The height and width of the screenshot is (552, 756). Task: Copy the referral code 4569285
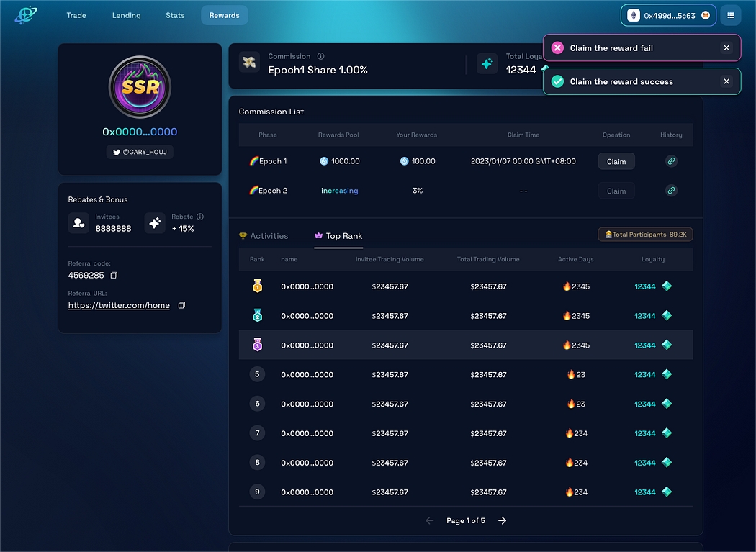pyautogui.click(x=114, y=276)
